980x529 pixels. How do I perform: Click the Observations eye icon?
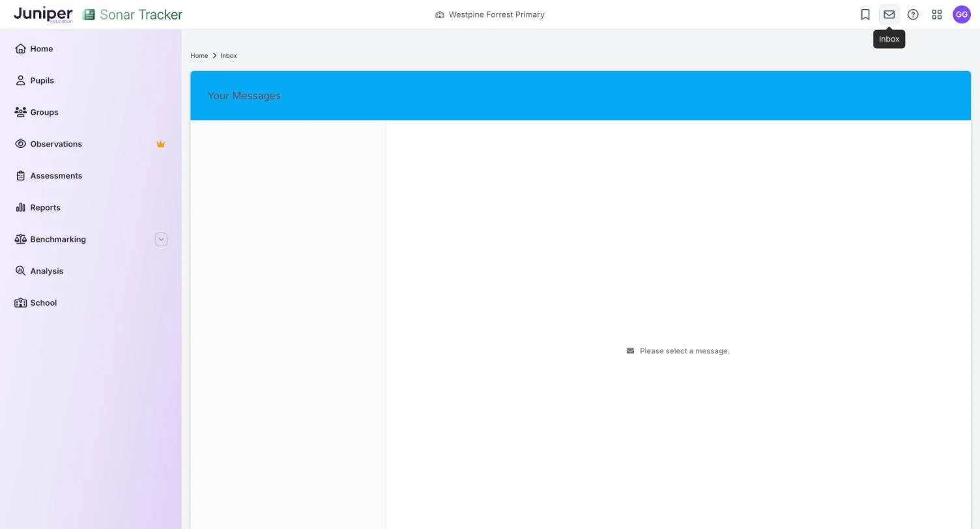pos(20,144)
